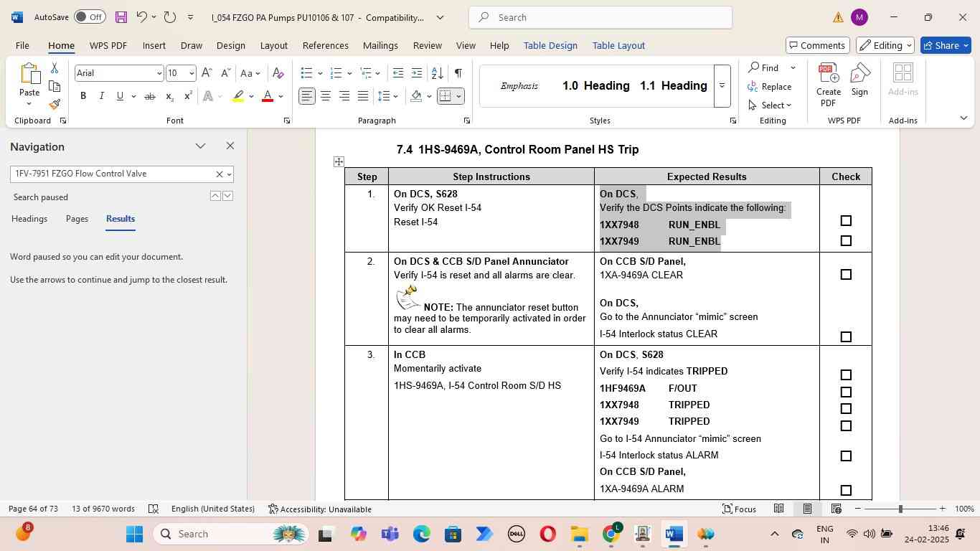Apply Bold formatting

point(83,96)
